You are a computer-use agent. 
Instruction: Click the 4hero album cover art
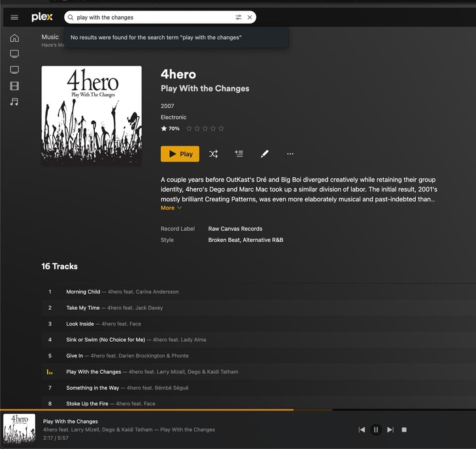pos(92,116)
